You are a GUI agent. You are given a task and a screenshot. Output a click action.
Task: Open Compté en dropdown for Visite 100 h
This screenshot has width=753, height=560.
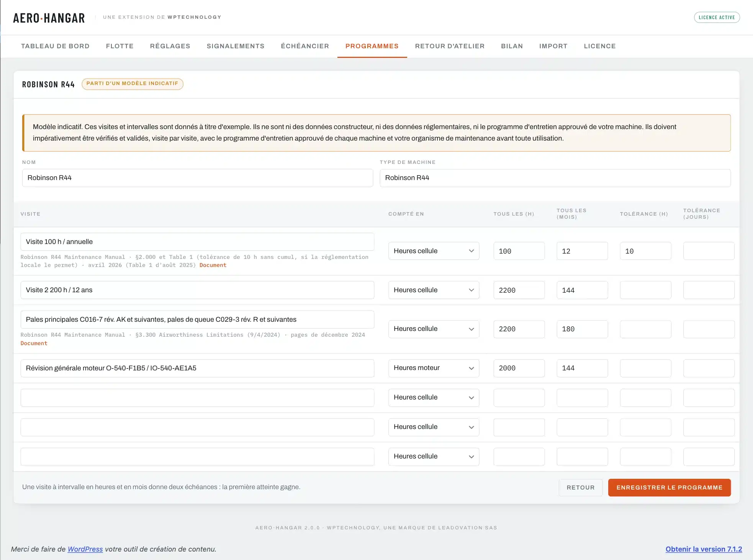[x=434, y=251]
